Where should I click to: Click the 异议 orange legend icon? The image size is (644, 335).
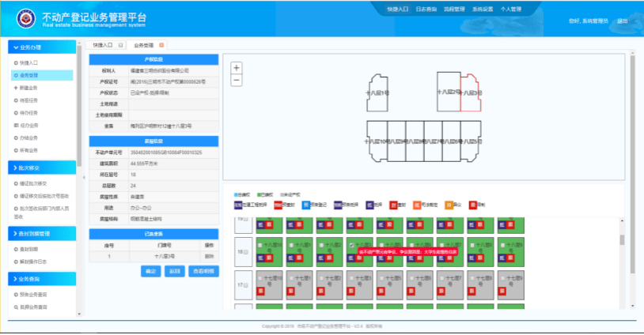[448, 204]
